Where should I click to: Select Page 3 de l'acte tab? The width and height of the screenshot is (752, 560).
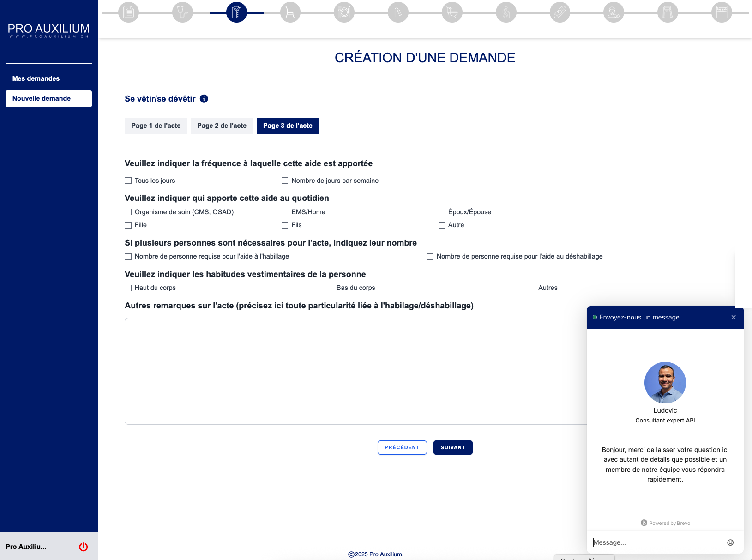tap(288, 126)
